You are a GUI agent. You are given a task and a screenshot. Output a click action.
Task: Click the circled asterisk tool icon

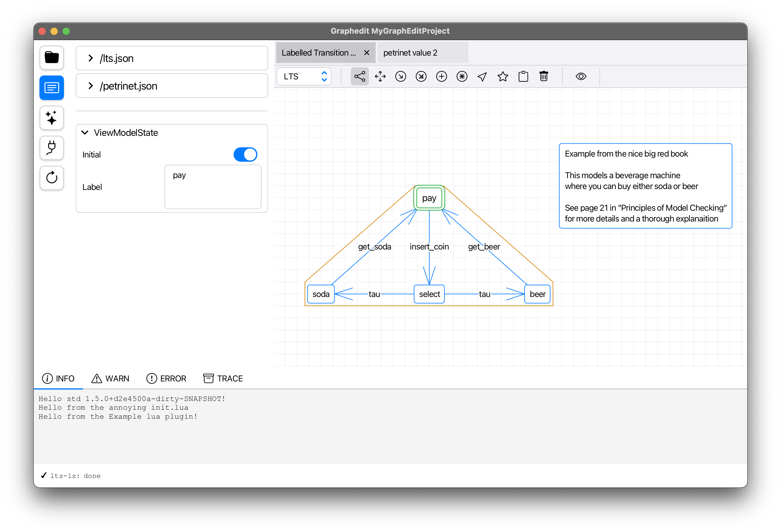click(462, 77)
